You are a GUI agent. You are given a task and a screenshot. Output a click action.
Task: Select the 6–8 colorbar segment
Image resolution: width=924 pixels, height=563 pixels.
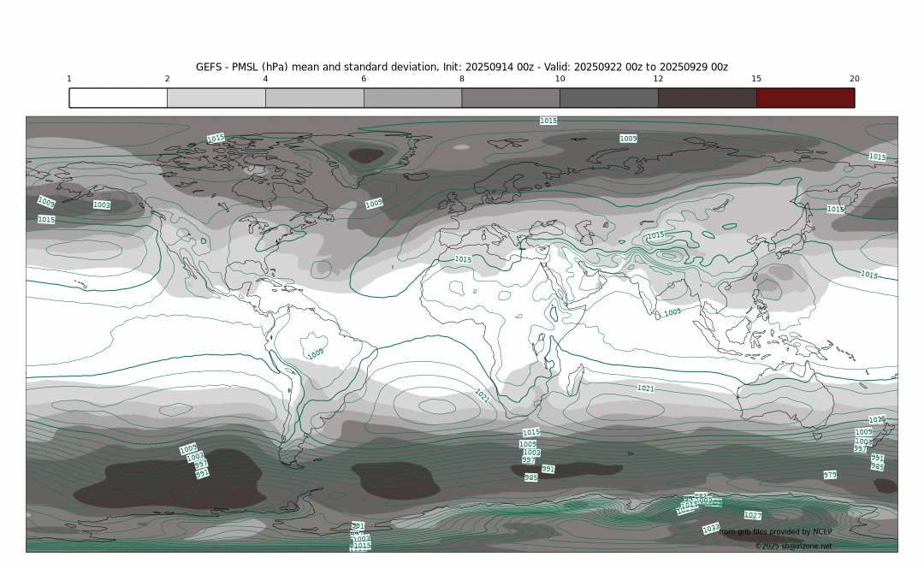pos(412,98)
